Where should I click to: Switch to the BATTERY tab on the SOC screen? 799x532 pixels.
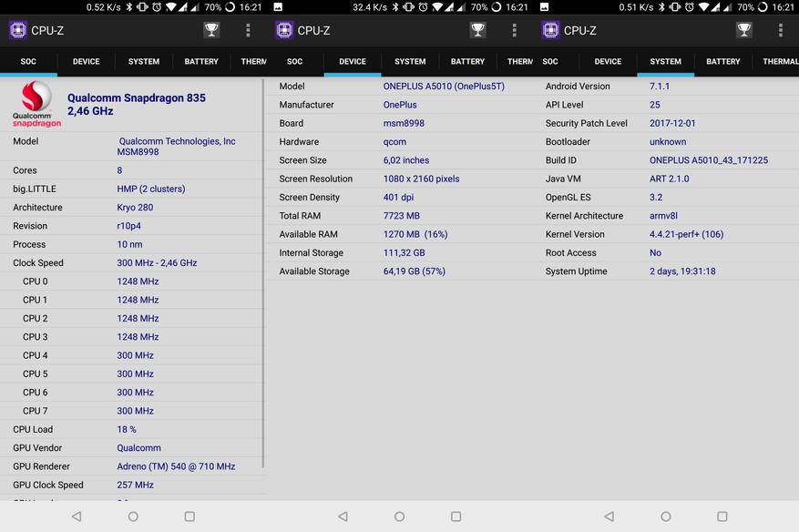pos(200,62)
